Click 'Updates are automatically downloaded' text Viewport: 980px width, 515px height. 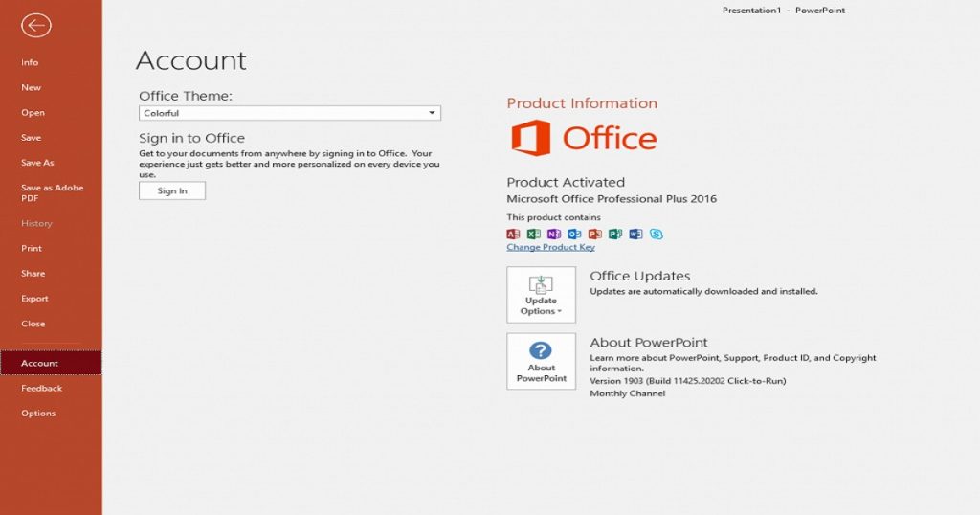point(703,291)
